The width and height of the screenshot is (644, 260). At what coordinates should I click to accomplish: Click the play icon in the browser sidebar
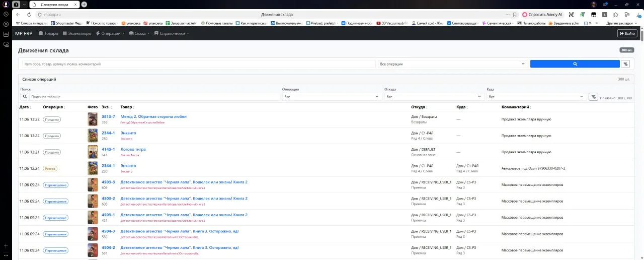[x=6, y=24]
